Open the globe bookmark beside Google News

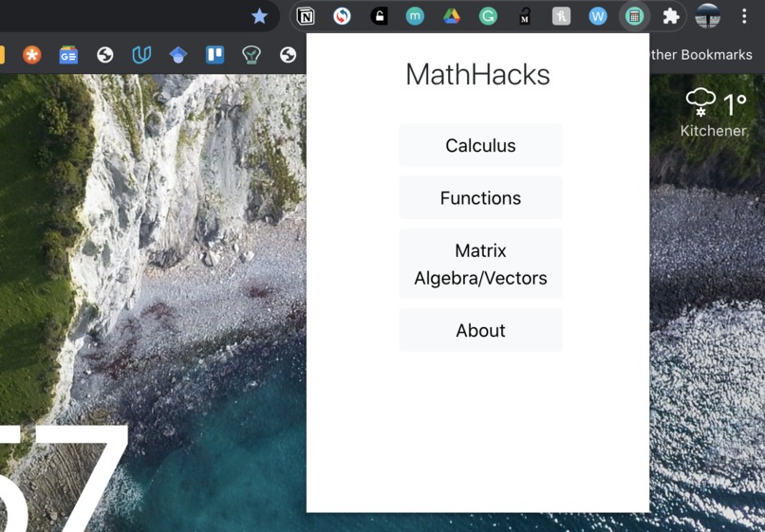105,55
